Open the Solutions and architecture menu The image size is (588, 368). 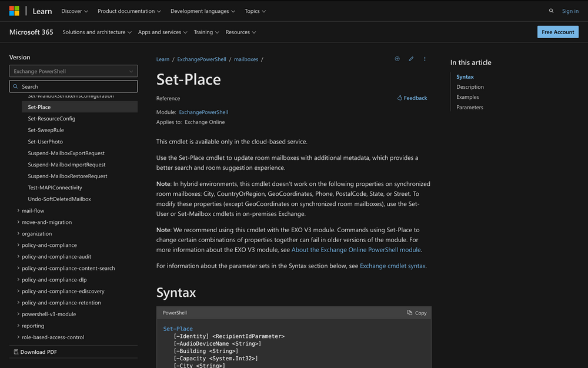[x=97, y=32]
